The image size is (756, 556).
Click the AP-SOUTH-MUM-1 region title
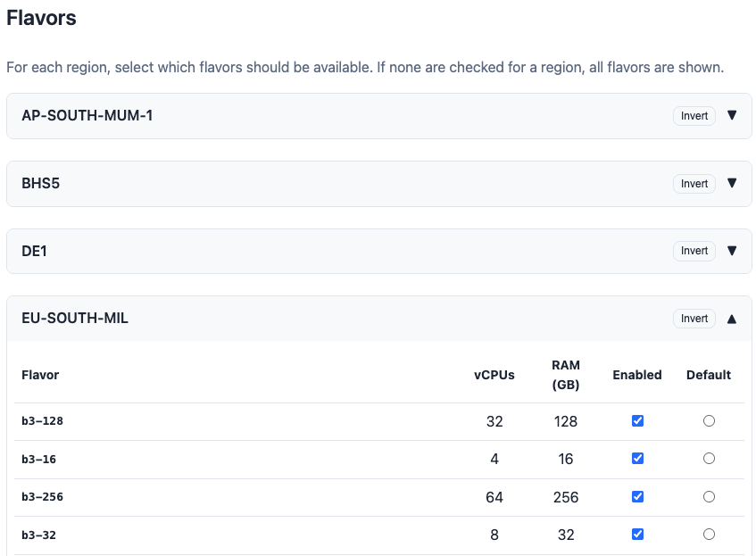87,115
